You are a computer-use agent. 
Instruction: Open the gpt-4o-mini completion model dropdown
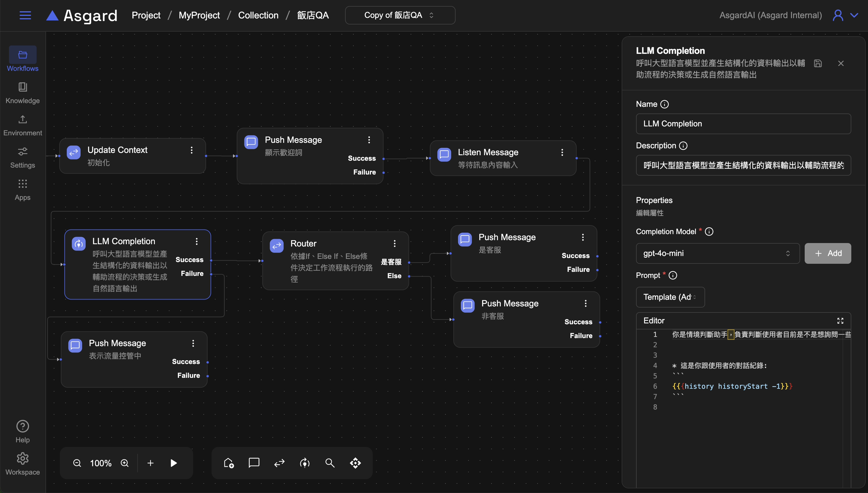(717, 253)
